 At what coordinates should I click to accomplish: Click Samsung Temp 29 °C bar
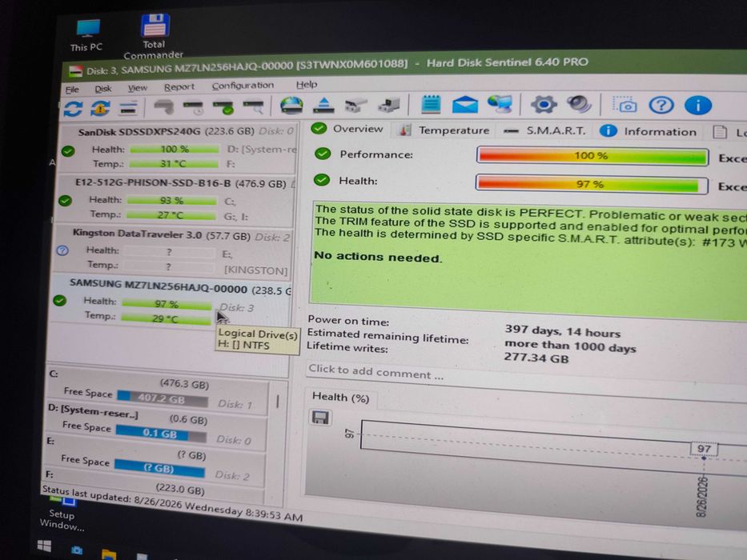tap(166, 318)
